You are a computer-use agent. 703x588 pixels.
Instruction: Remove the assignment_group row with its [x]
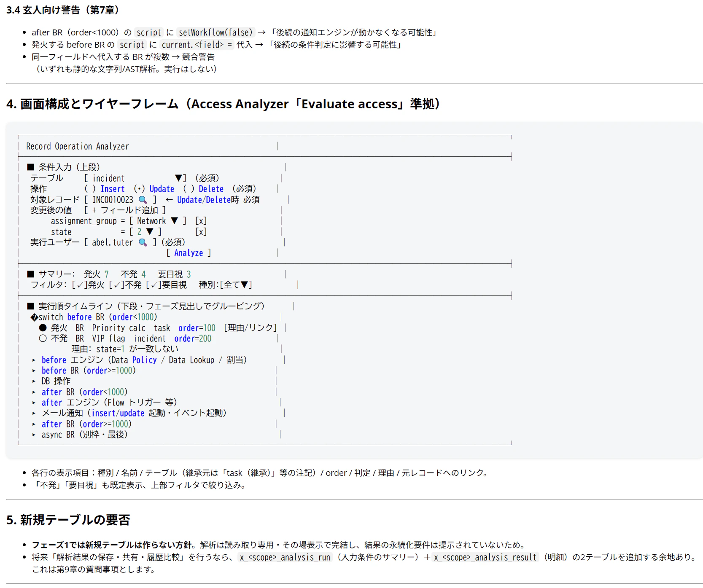(x=201, y=221)
